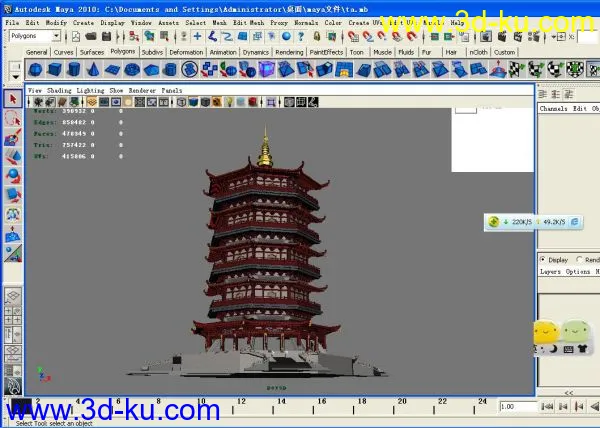Screen dimensions: 600x428
Task: Activate the Rotate tool in toolbox
Action: (x=13, y=176)
